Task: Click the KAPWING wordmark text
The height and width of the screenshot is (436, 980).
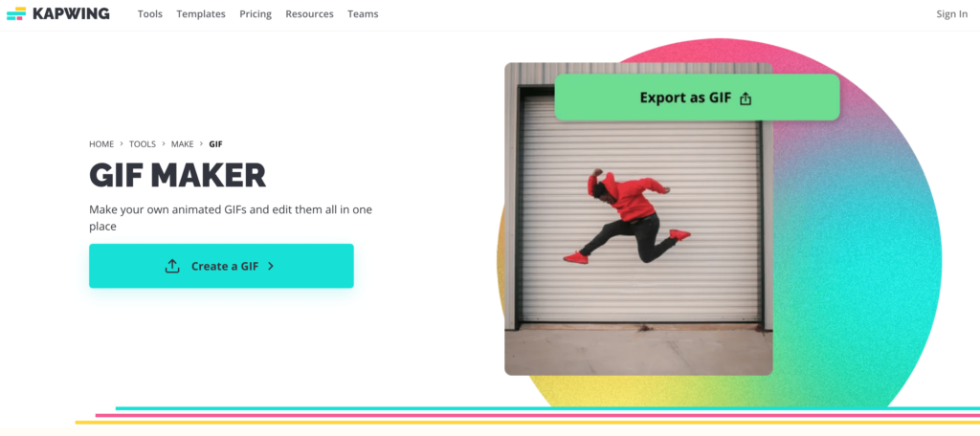Action: 70,13
